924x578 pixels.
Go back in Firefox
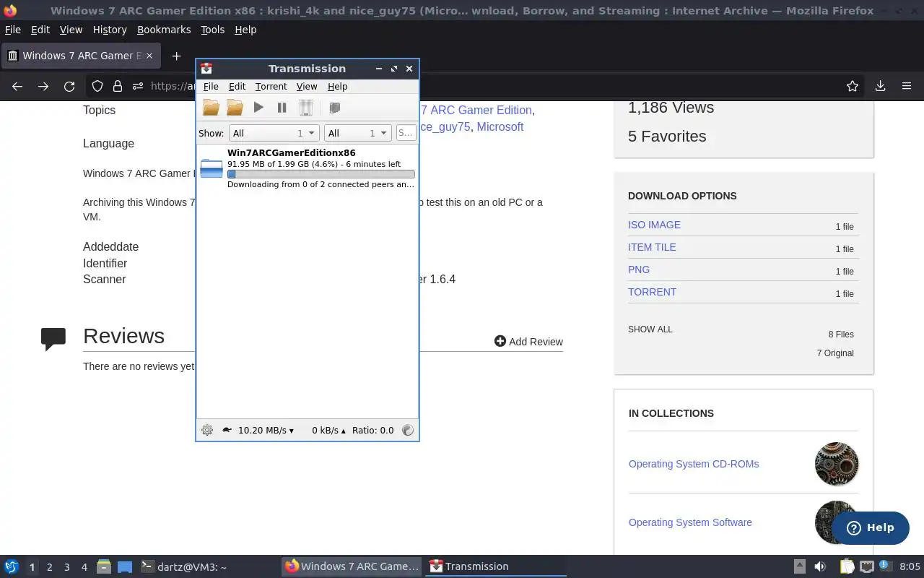17,86
